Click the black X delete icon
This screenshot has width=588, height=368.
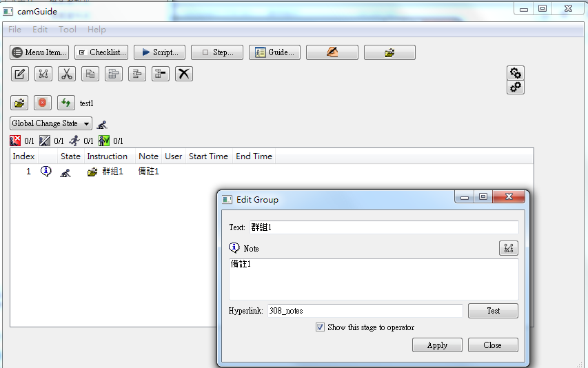click(184, 74)
